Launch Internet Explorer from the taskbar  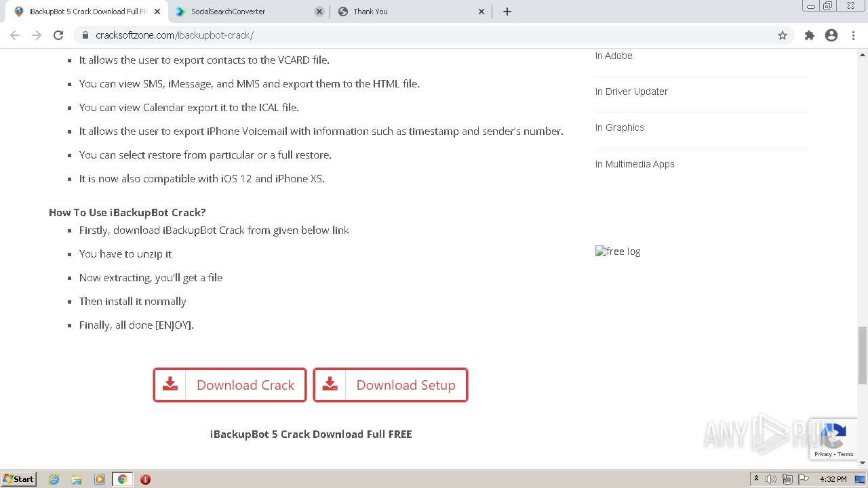click(54, 479)
